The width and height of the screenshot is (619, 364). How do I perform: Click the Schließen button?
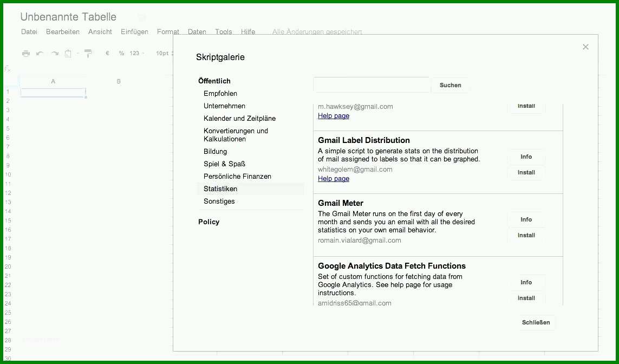click(536, 322)
